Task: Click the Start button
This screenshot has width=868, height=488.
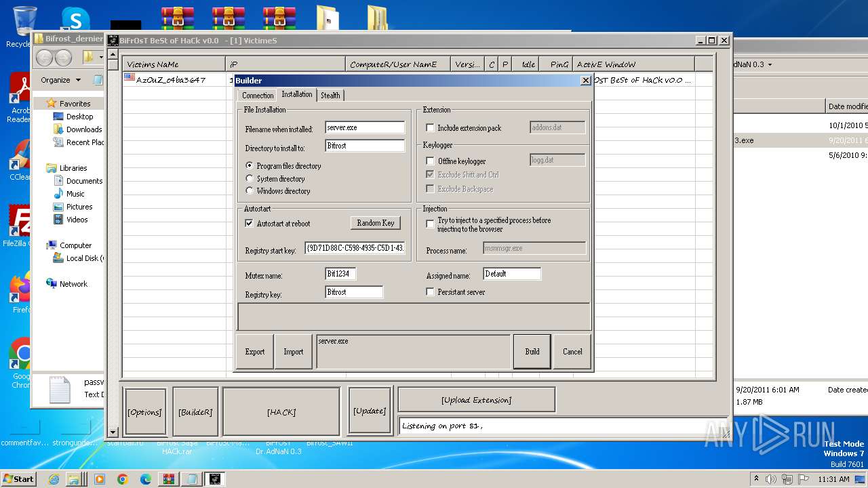Action: [18, 479]
